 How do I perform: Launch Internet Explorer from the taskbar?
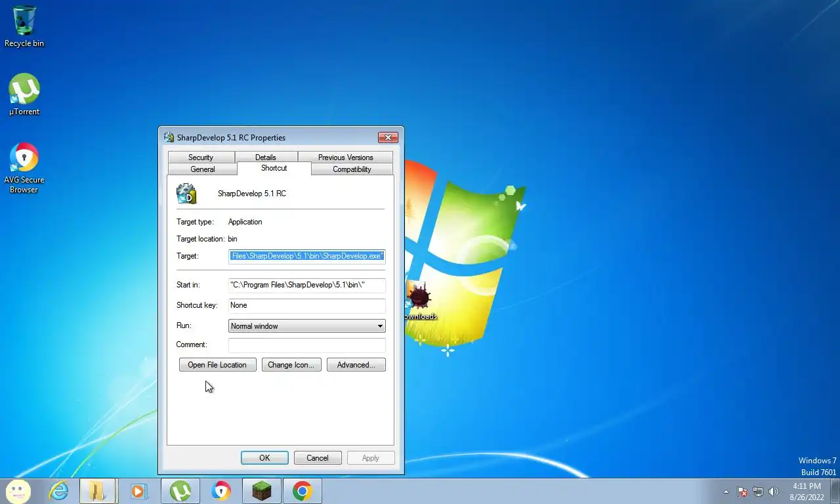[x=59, y=491]
